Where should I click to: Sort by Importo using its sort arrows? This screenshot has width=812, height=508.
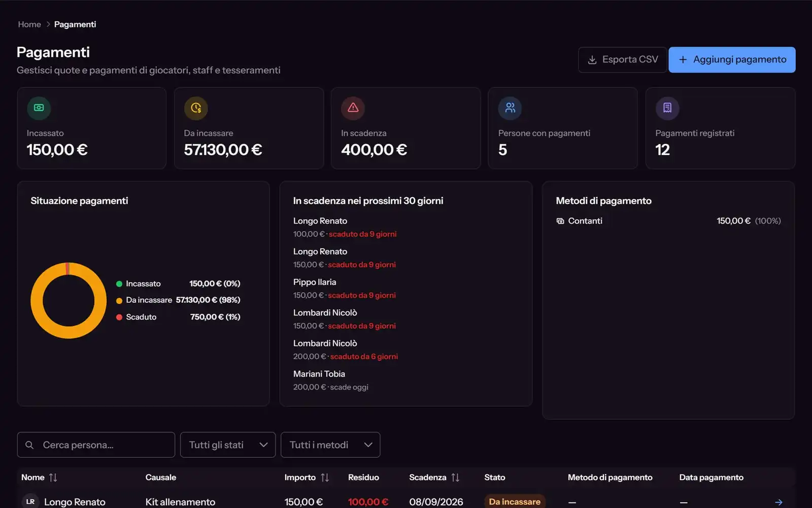(325, 478)
